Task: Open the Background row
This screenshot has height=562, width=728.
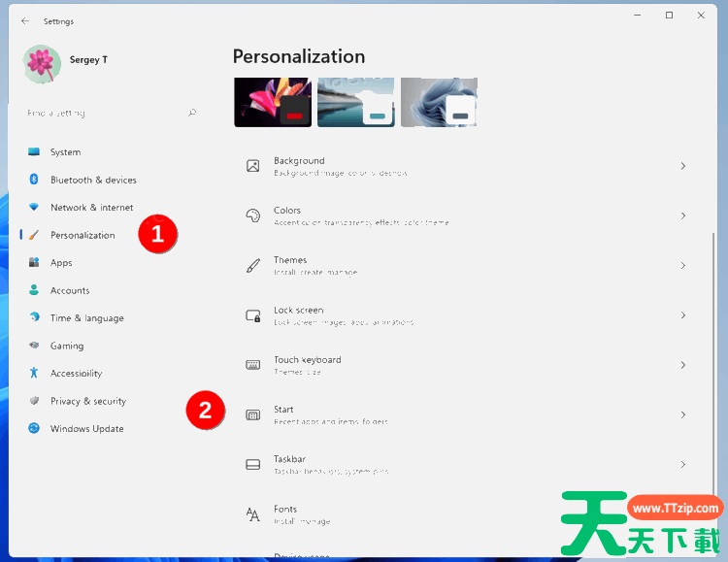Action: (x=466, y=166)
